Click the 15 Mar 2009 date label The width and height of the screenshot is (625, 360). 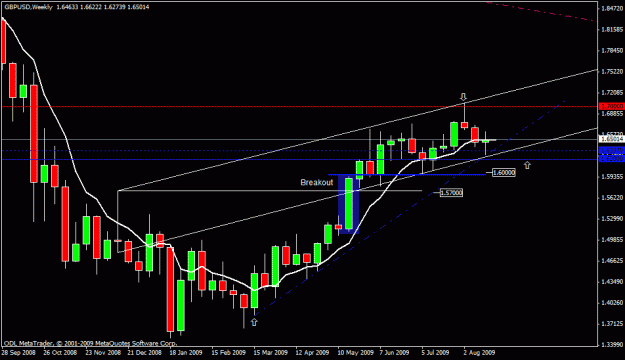pos(271,353)
